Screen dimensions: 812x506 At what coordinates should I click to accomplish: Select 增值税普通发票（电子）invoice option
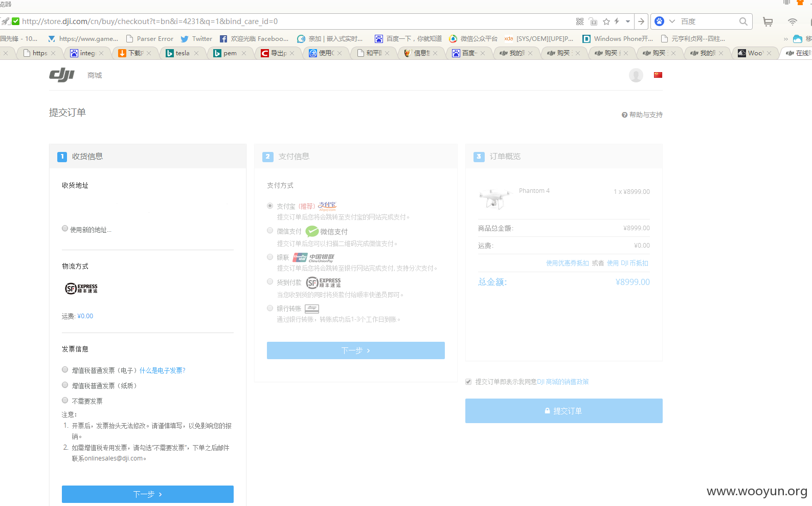[65, 369]
